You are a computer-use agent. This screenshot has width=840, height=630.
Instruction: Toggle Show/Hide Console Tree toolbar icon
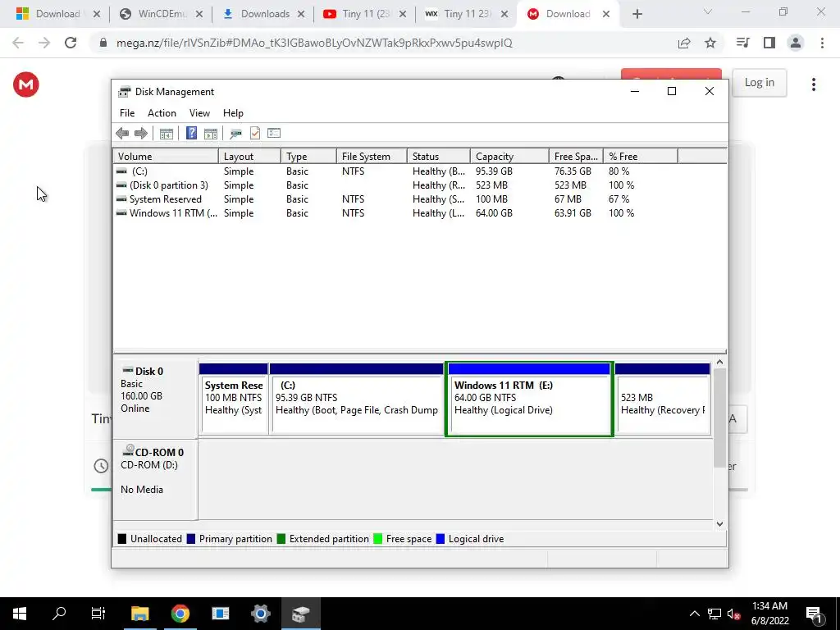[x=166, y=134]
